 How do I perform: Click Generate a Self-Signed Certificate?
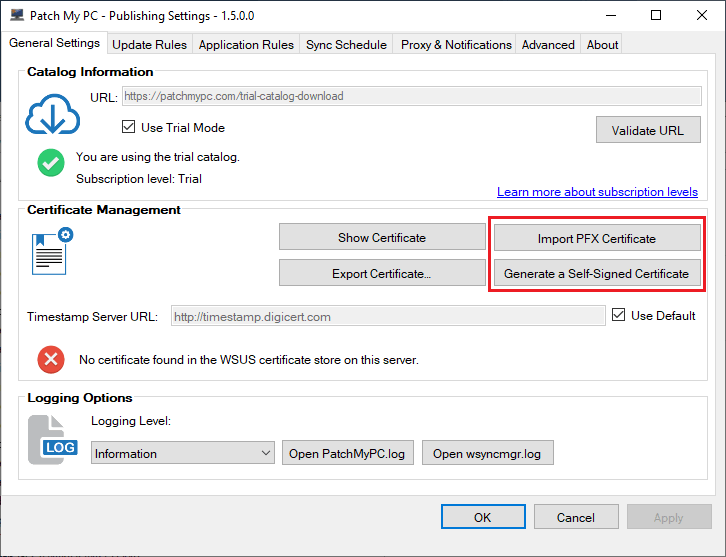[597, 273]
